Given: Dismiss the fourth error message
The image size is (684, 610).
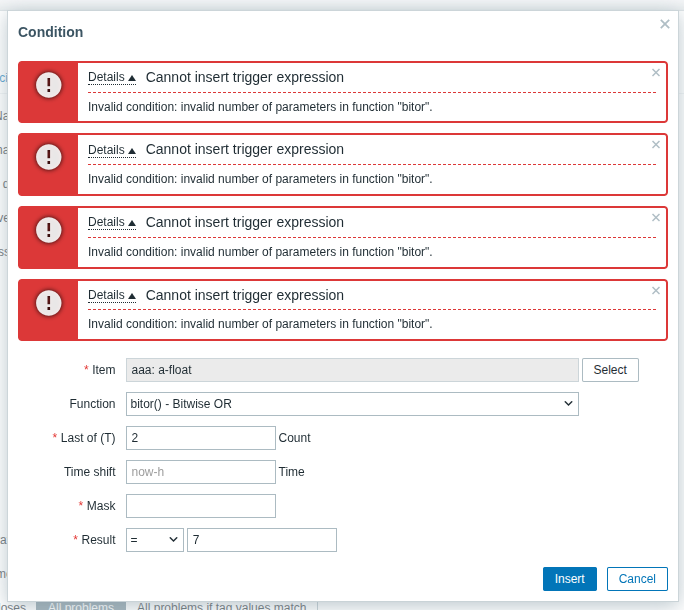Looking at the screenshot, I should pos(656,291).
